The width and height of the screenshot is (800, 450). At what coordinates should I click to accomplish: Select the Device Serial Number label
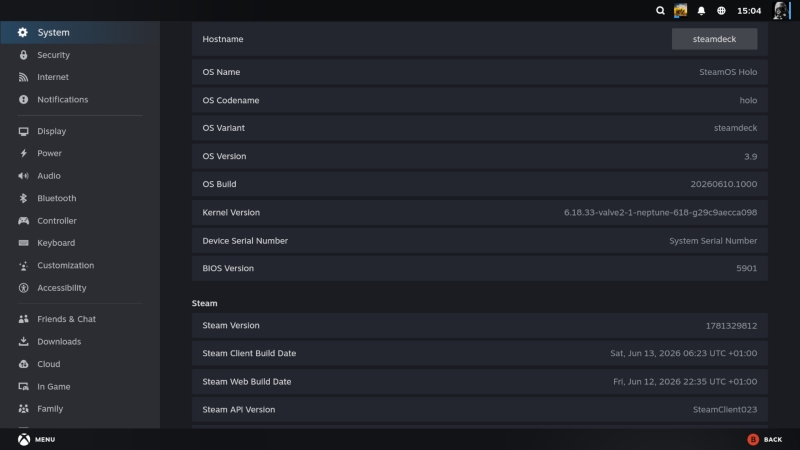(245, 240)
